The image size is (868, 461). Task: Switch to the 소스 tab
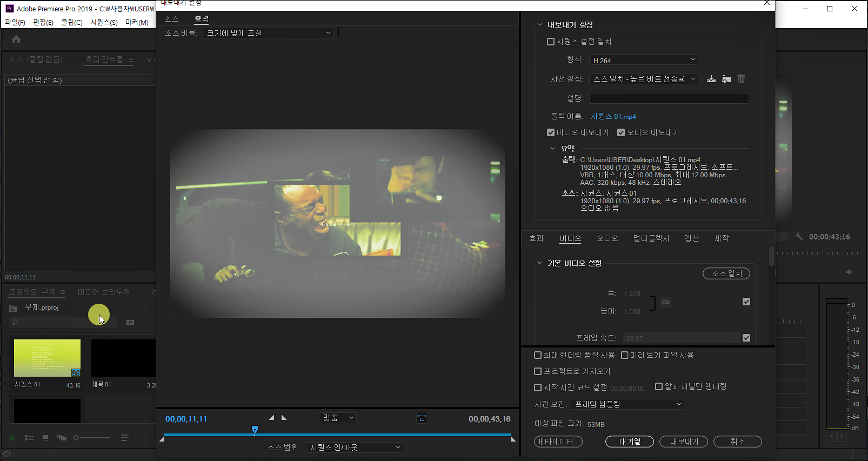[x=172, y=19]
